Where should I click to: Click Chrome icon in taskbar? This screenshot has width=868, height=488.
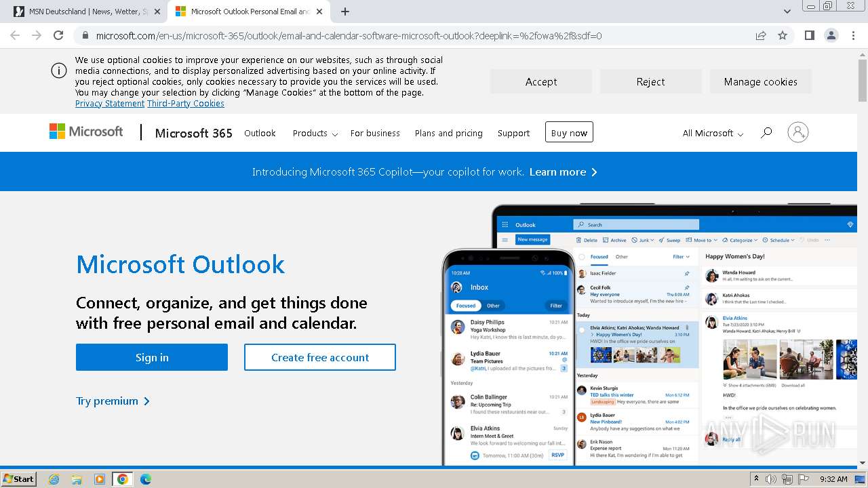(x=123, y=479)
